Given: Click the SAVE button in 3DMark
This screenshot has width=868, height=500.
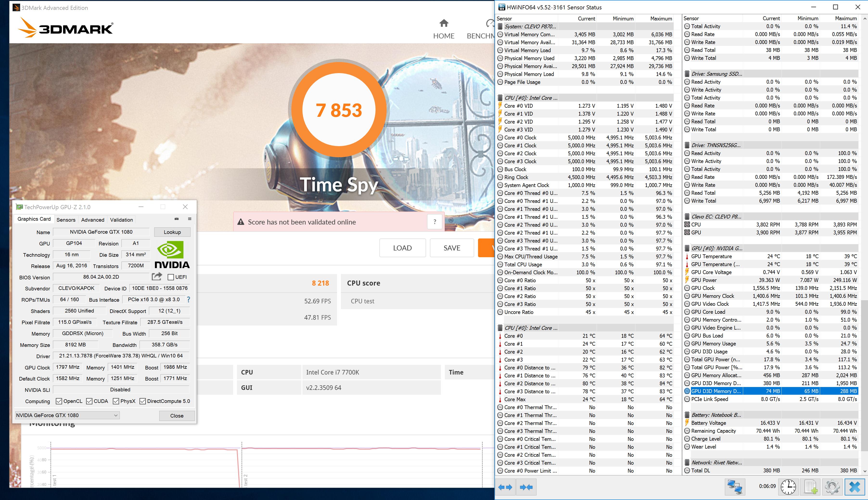Looking at the screenshot, I should pos(452,248).
